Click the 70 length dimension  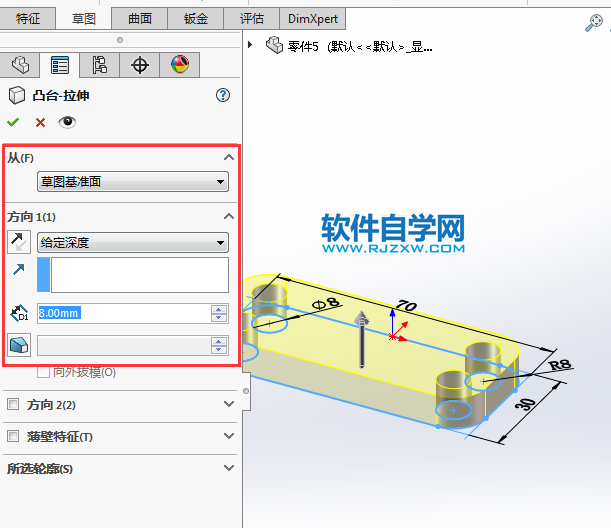click(x=407, y=305)
